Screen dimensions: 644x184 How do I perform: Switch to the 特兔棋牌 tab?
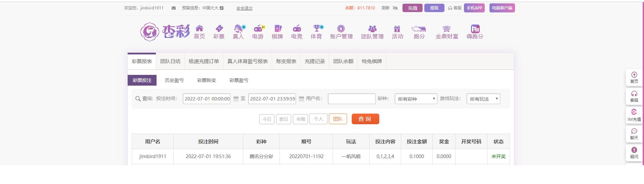coord(372,61)
